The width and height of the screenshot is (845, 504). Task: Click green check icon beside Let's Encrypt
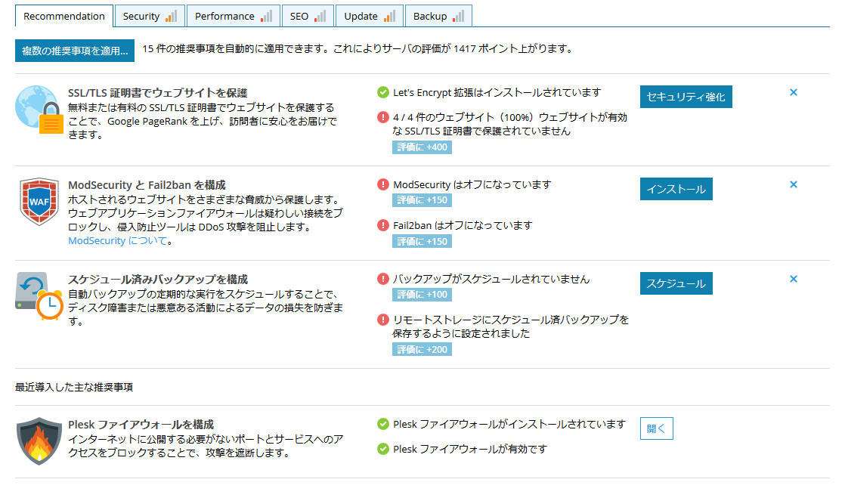coord(383,92)
